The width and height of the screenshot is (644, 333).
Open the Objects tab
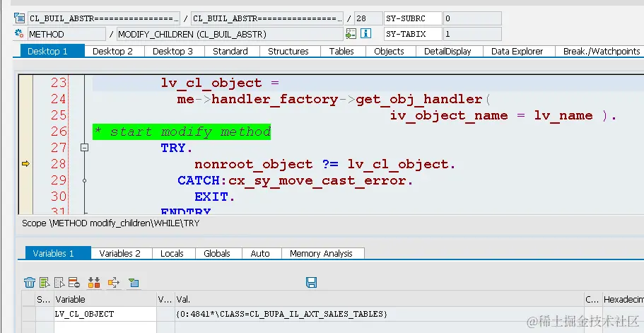point(389,52)
